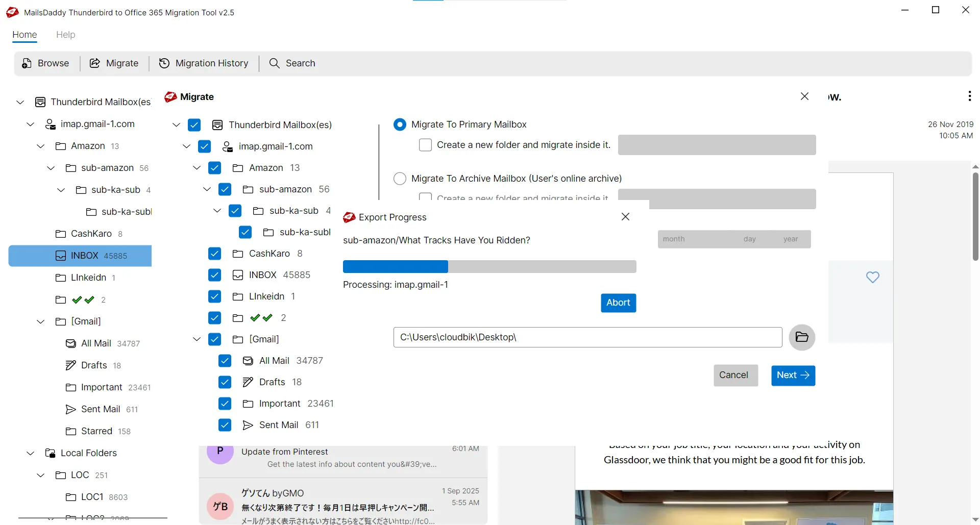Click the Search toolbar icon

coord(292,63)
